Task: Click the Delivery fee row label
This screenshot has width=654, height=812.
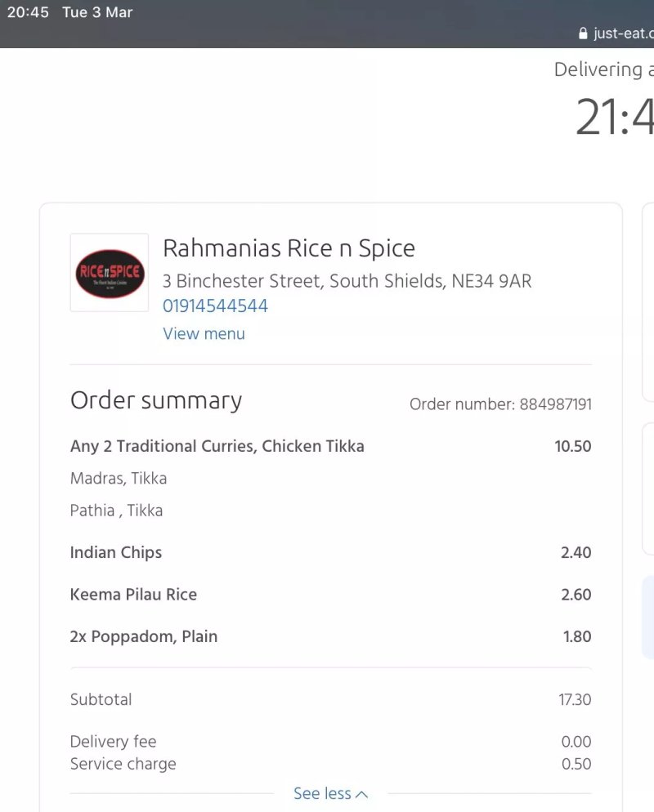Action: click(x=113, y=742)
